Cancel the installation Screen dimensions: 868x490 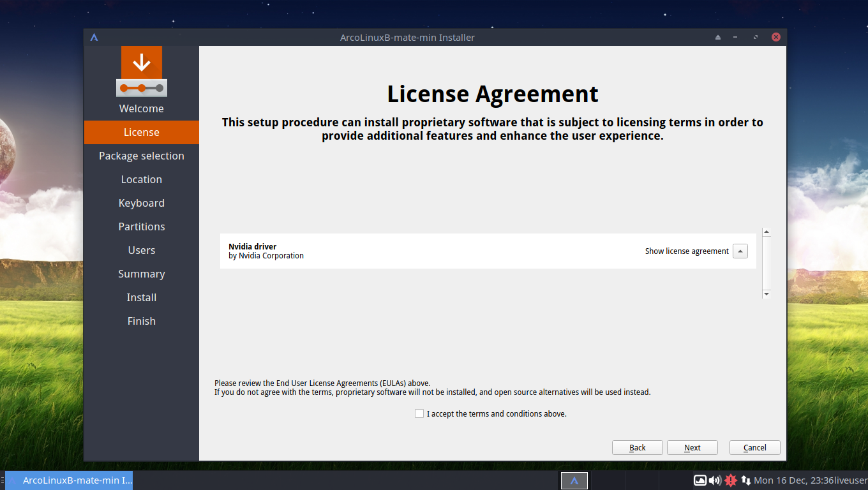(x=755, y=448)
